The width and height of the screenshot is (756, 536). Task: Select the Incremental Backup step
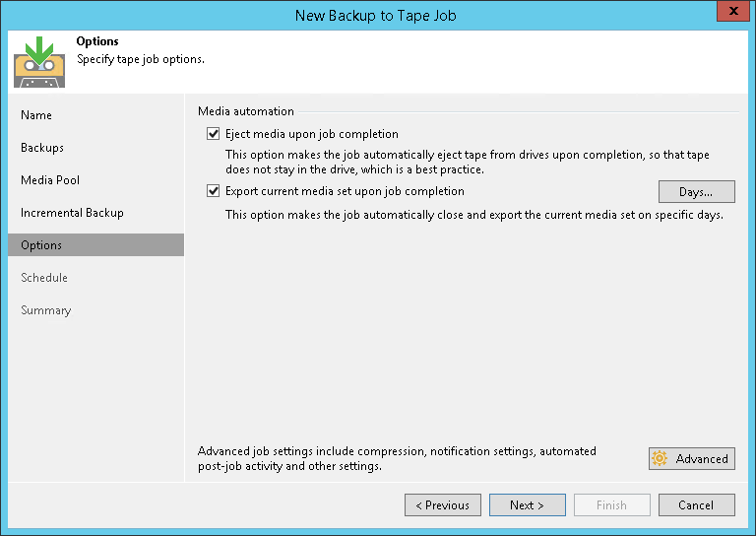tap(72, 213)
